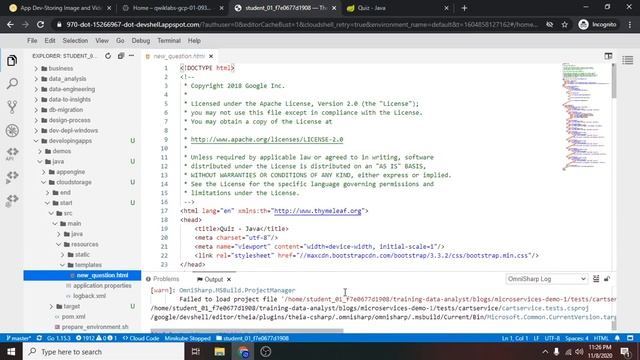This screenshot has width=640, height=360.
Task: Expand the demos folder
Action: [x=62, y=151]
